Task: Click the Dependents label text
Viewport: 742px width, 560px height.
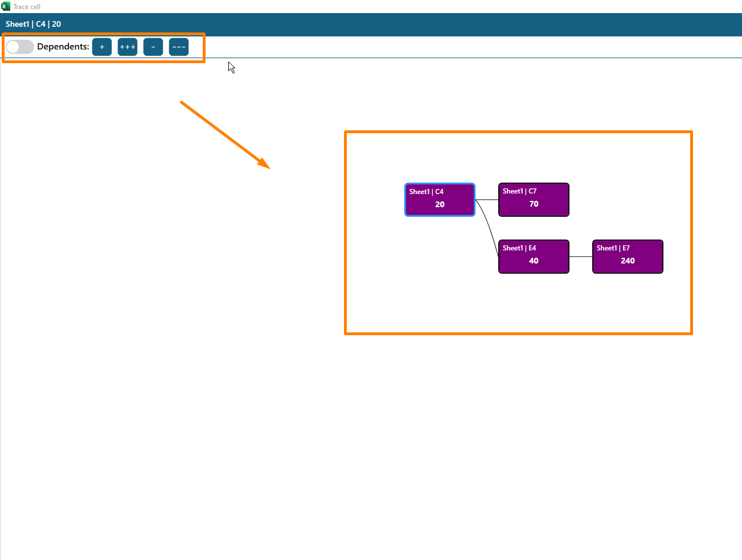Action: pyautogui.click(x=63, y=47)
